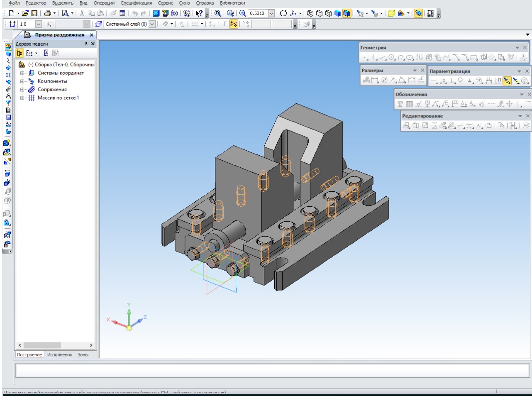Image resolution: width=532 pixels, height=396 pixels.
Task: Open the Операции menu
Action: coord(104,3)
